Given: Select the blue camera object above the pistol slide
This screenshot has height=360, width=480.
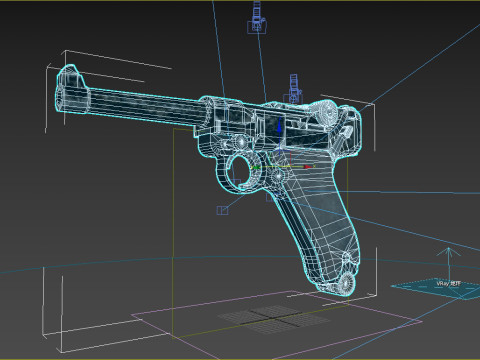Looking at the screenshot, I should (293, 88).
